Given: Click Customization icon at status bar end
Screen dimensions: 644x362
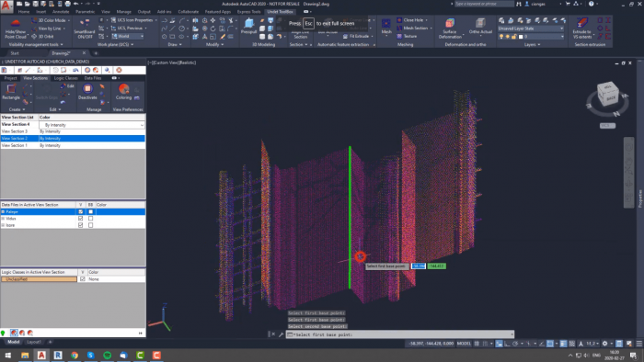Looking at the screenshot, I should [x=639, y=344].
